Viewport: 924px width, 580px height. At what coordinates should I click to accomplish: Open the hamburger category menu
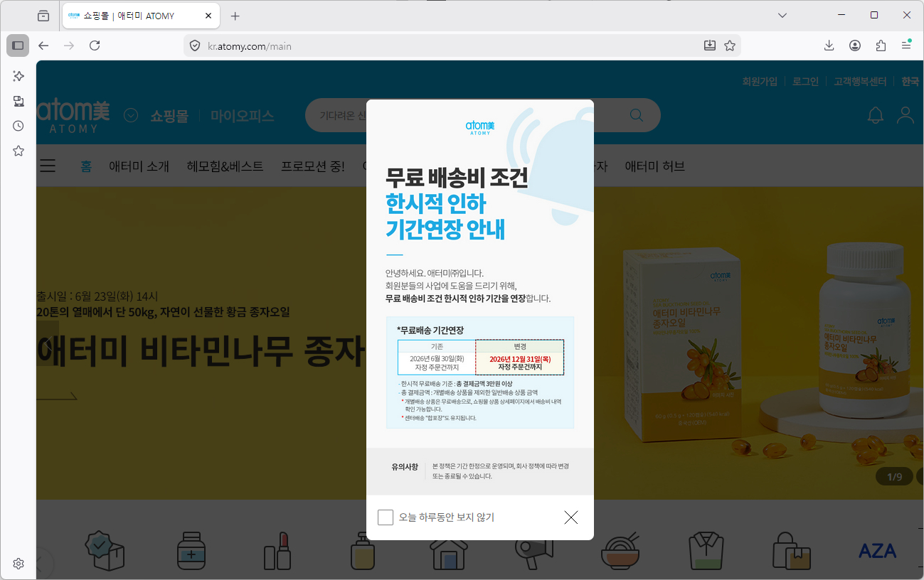(x=48, y=166)
